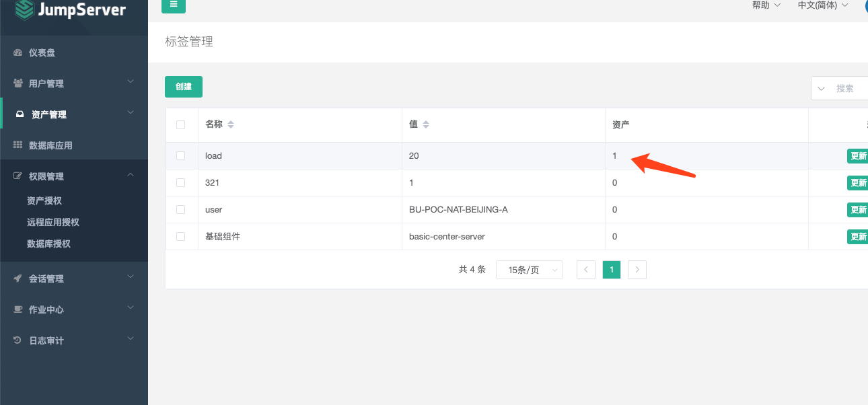Screen dimensions: 868x405
Task: Open the 15条/页 page size dropdown
Action: (x=530, y=270)
